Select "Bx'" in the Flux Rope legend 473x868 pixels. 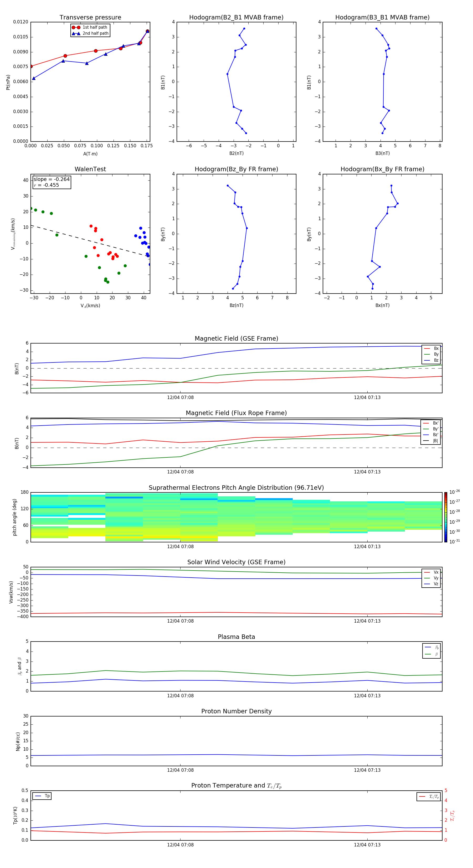tap(431, 423)
